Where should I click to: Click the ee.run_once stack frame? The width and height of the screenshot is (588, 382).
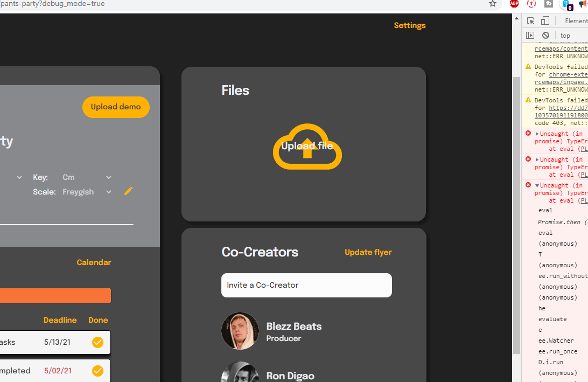[x=558, y=352]
